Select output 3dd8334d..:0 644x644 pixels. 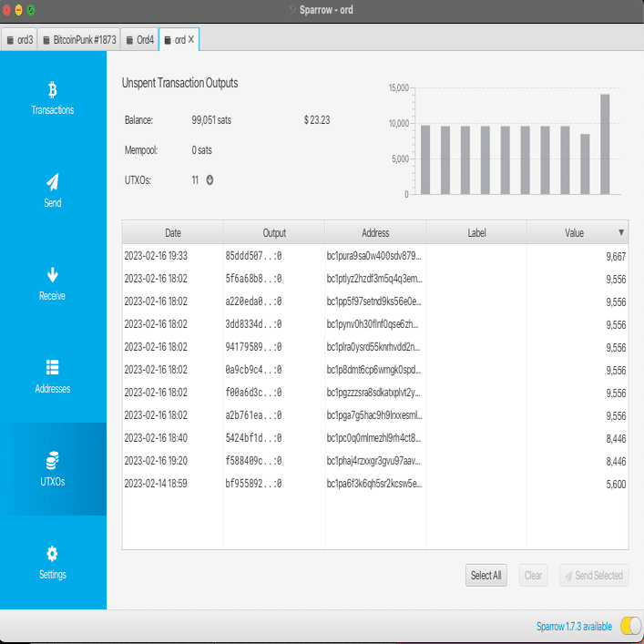click(x=253, y=324)
